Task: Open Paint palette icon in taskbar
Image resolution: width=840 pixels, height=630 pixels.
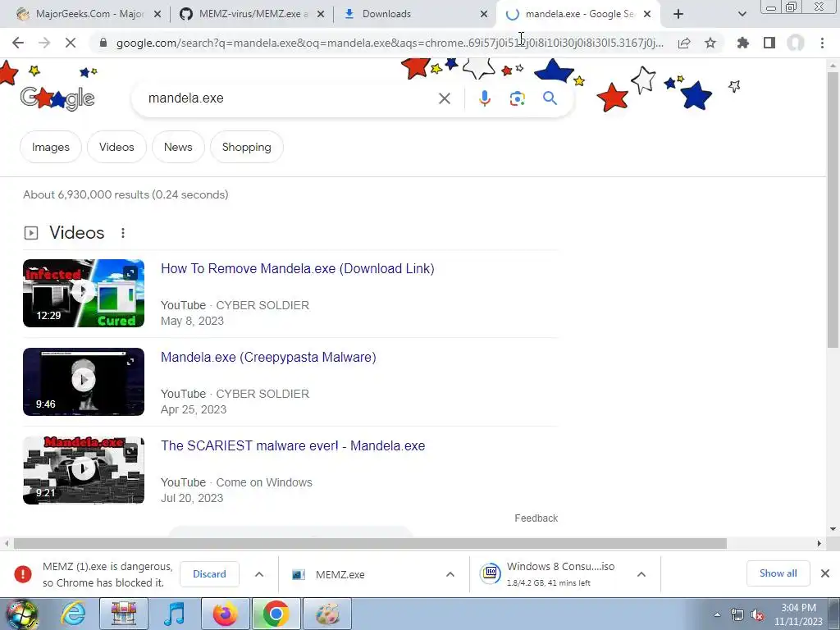Action: pos(327,614)
